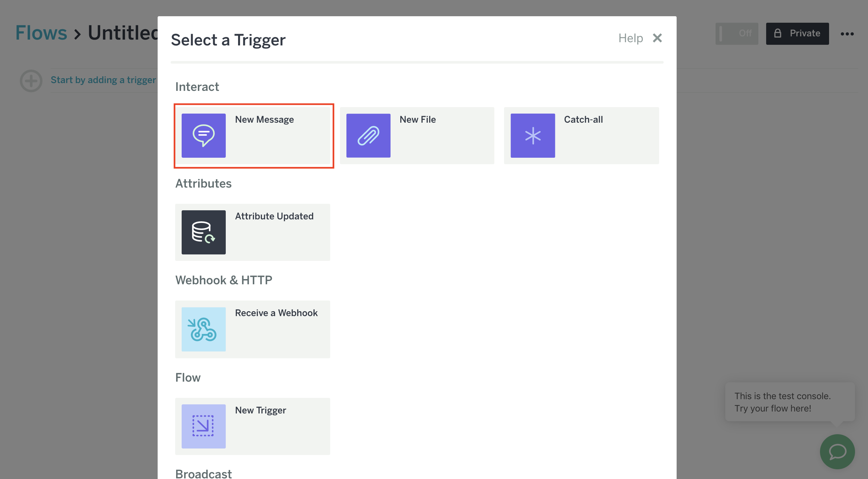
Task: Pick the Catch-all asterisk icon
Action: coord(532,136)
